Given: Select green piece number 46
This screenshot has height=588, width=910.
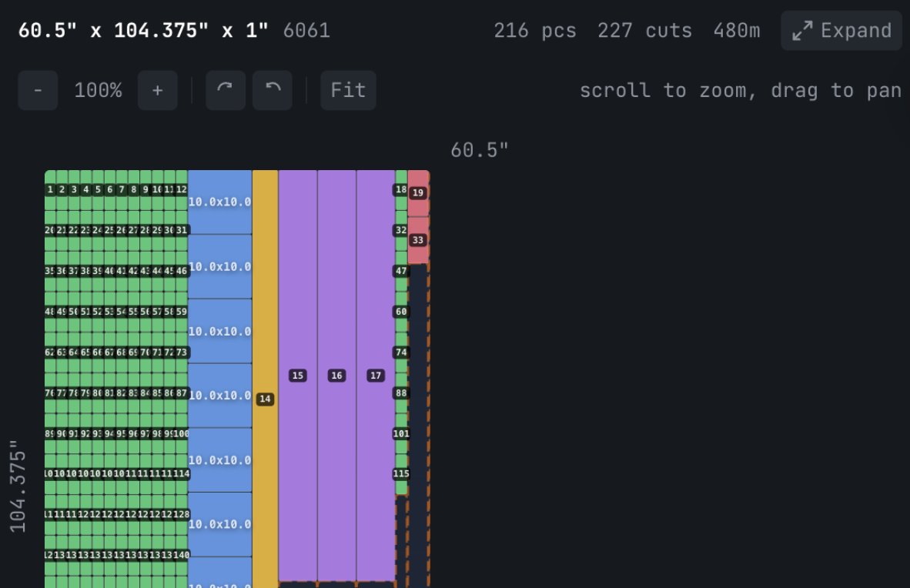Looking at the screenshot, I should coord(182,271).
